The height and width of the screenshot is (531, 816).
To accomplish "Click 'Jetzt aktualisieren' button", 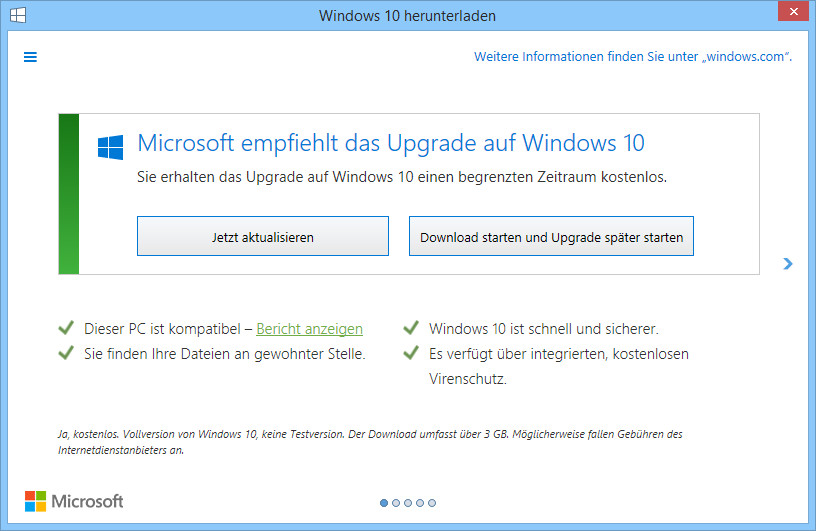I will pos(263,236).
